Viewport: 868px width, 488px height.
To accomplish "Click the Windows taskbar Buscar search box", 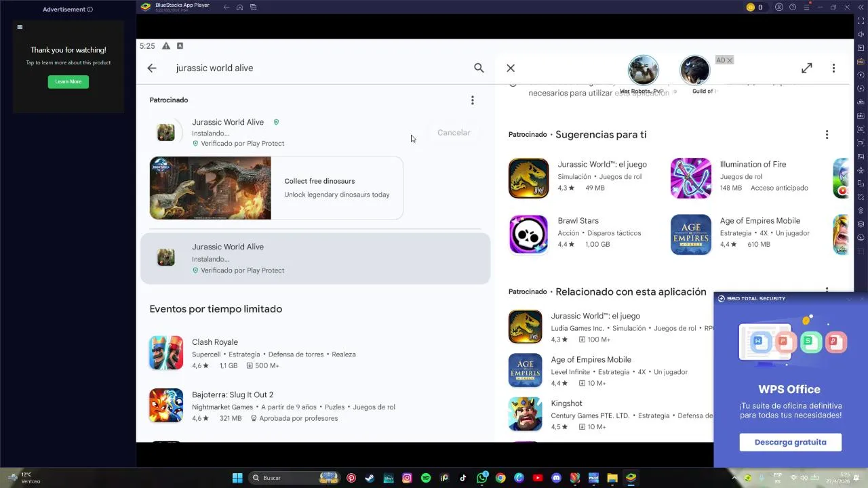I will (295, 478).
